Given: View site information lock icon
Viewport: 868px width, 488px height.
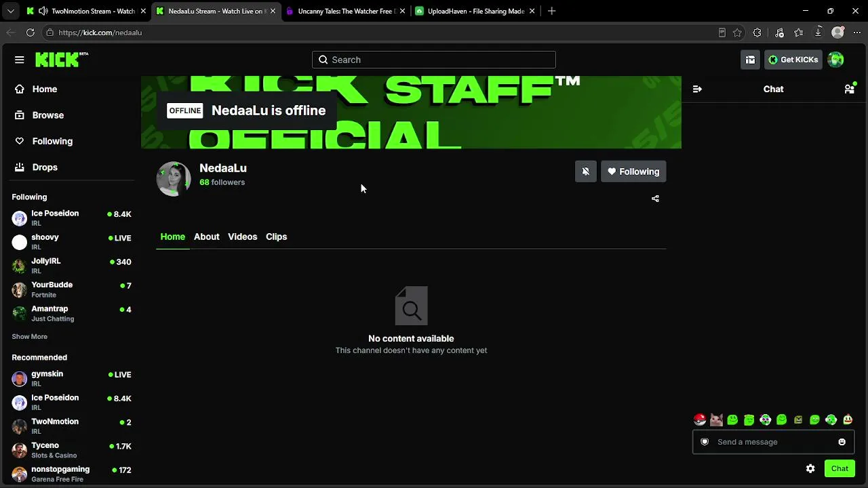Looking at the screenshot, I should [x=50, y=33].
